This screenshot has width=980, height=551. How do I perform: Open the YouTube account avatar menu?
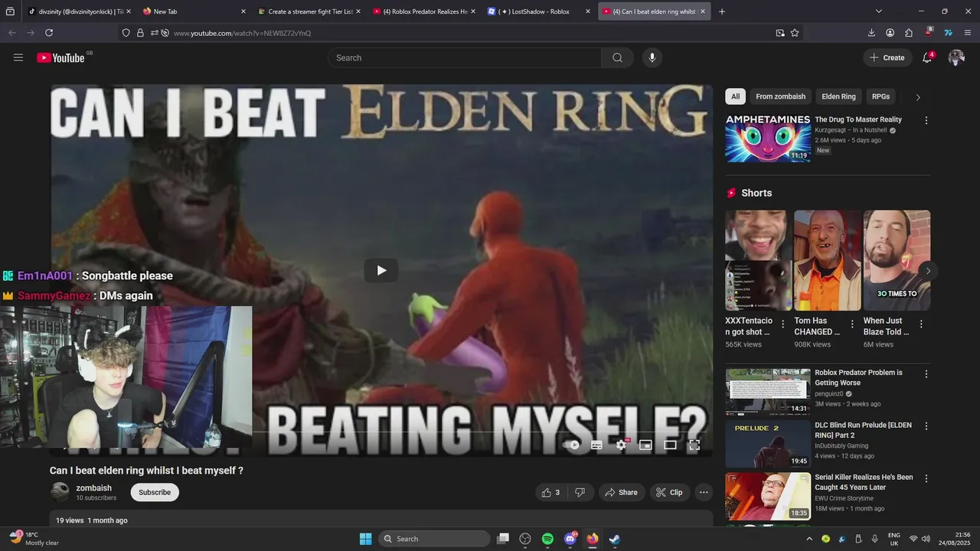[x=956, y=57]
